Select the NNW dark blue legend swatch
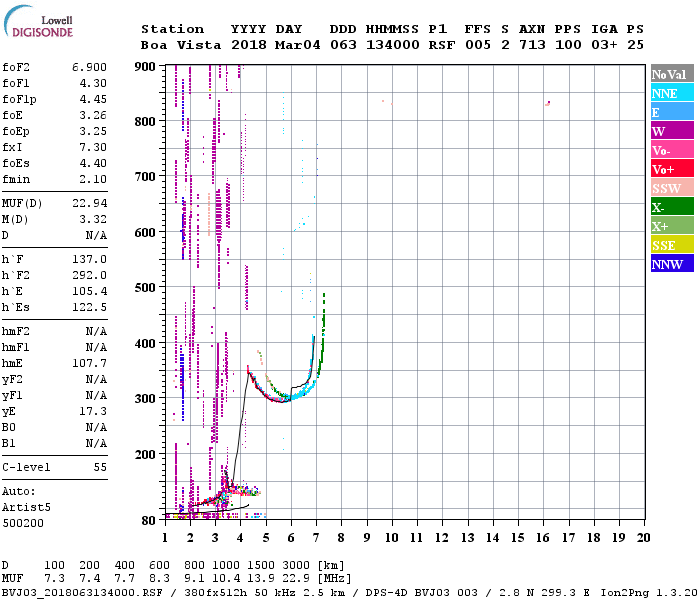 coord(672,263)
